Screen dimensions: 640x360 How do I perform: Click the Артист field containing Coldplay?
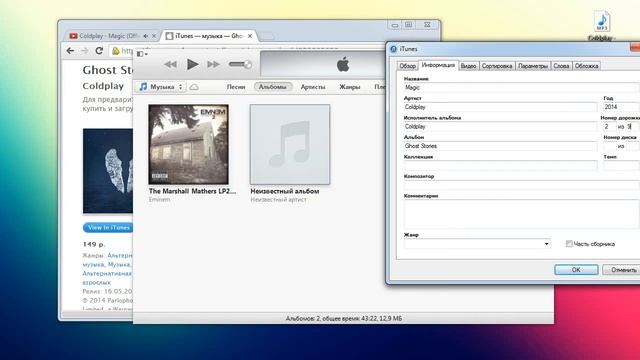pyautogui.click(x=500, y=107)
